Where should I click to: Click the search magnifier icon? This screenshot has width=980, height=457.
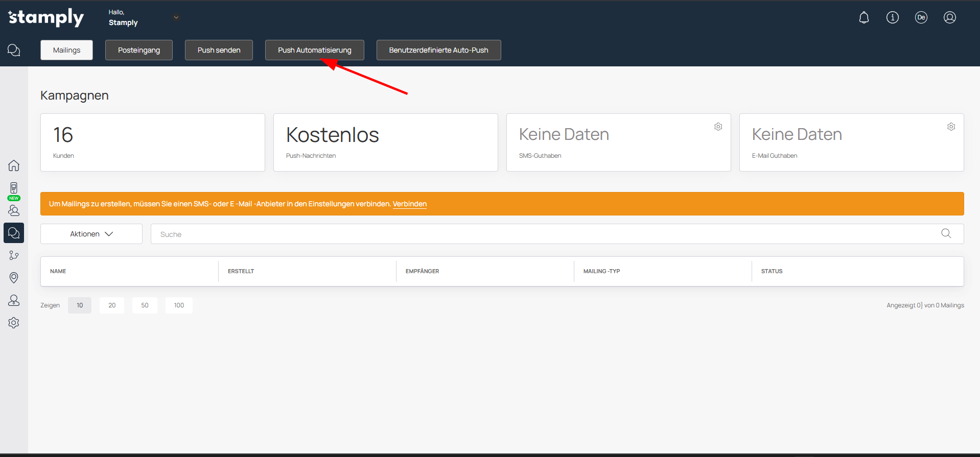coord(946,233)
